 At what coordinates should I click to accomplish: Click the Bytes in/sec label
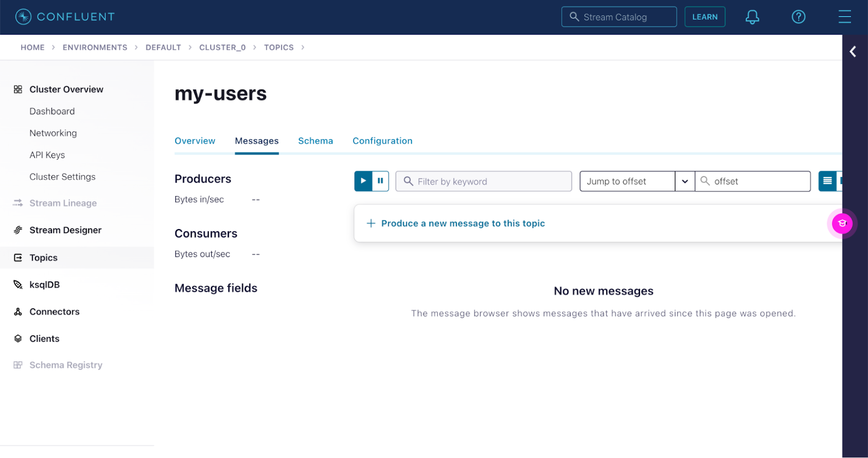tap(199, 199)
